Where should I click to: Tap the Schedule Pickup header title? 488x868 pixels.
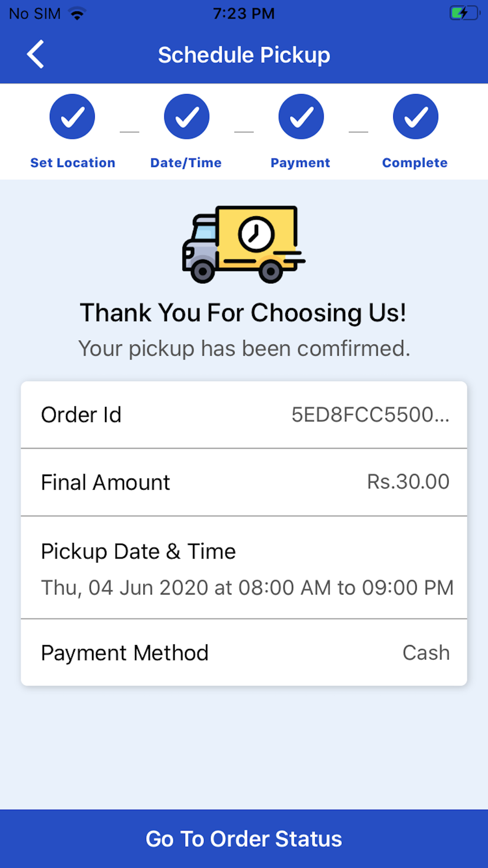click(244, 55)
